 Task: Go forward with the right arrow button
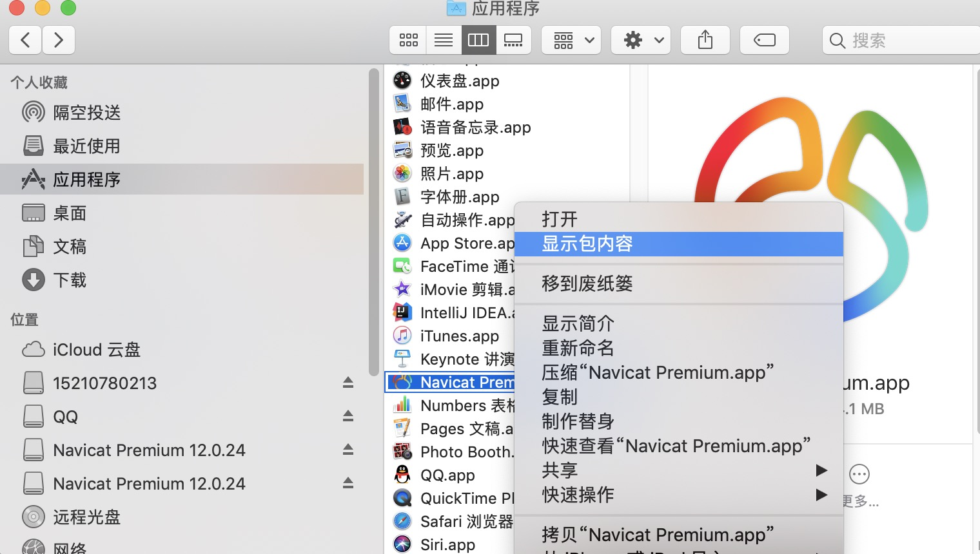point(59,41)
